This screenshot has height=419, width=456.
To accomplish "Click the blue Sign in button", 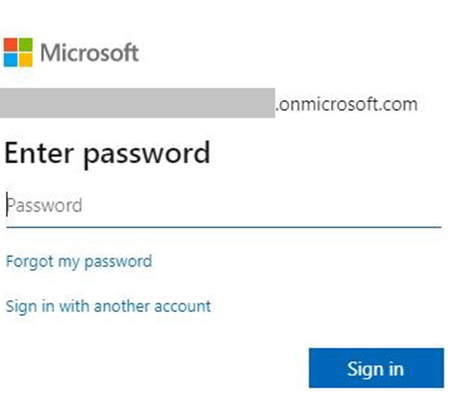I will [376, 368].
